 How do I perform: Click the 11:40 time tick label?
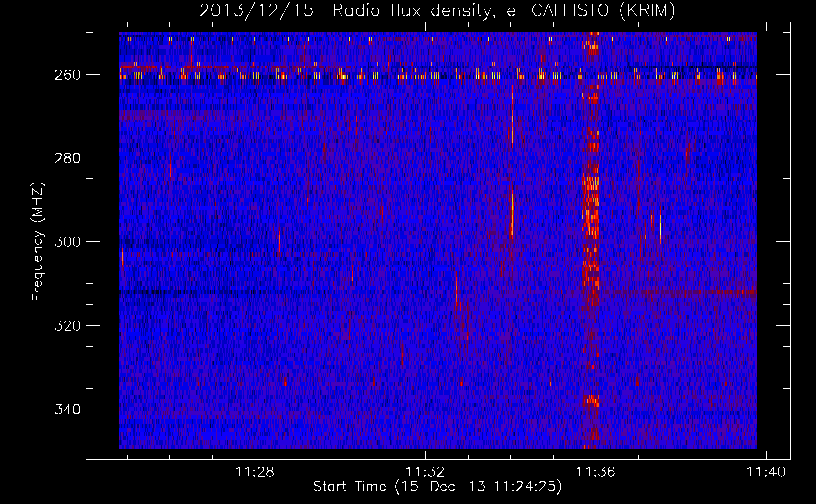766,472
